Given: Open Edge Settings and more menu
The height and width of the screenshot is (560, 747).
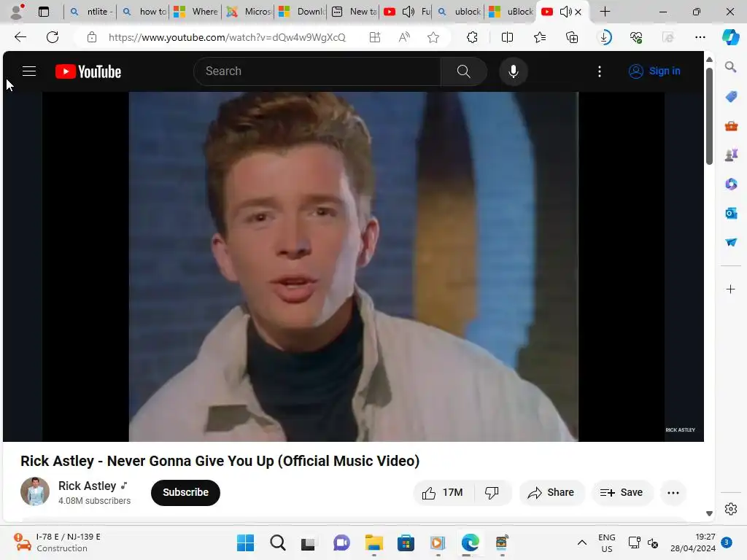Looking at the screenshot, I should point(700,37).
